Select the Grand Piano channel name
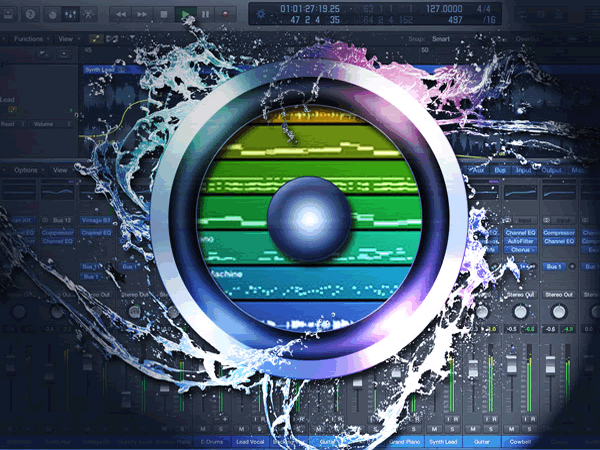The image size is (600, 450). pyautogui.click(x=405, y=442)
